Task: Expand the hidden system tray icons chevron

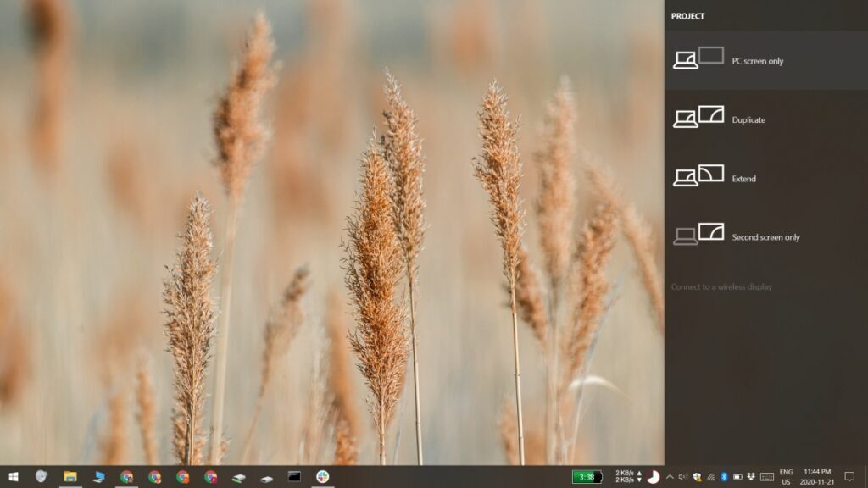Action: tap(669, 476)
